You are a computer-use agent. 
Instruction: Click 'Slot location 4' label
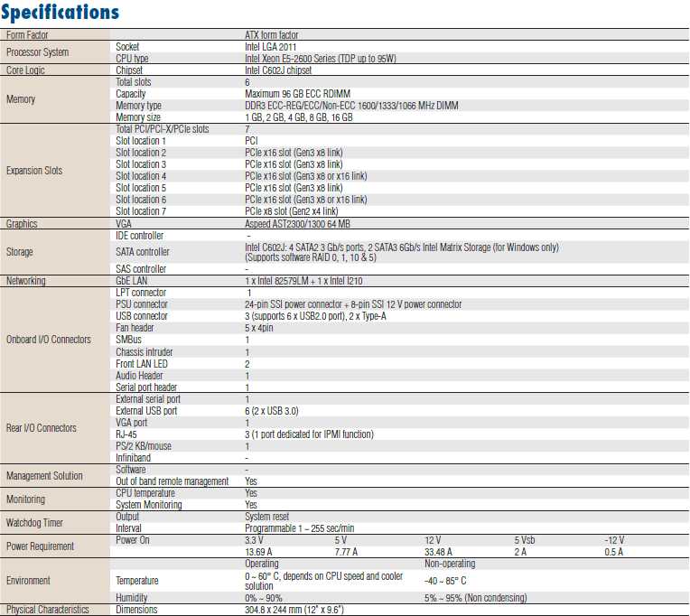click(x=141, y=176)
